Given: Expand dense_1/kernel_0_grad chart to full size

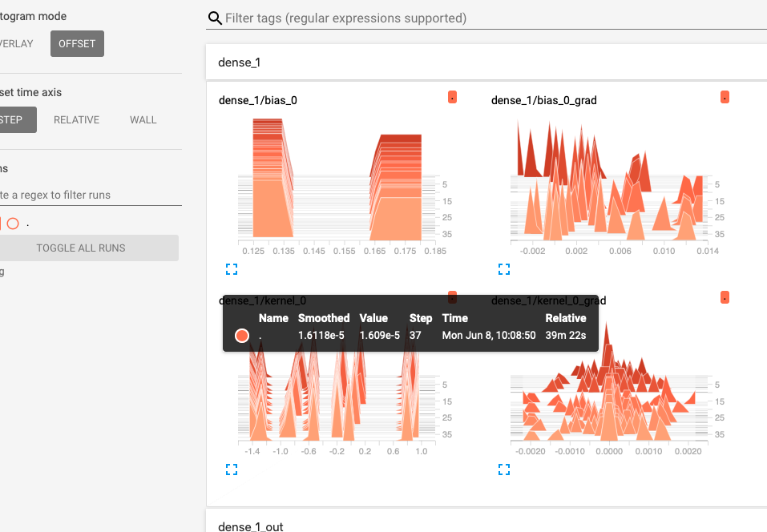Looking at the screenshot, I should point(504,470).
